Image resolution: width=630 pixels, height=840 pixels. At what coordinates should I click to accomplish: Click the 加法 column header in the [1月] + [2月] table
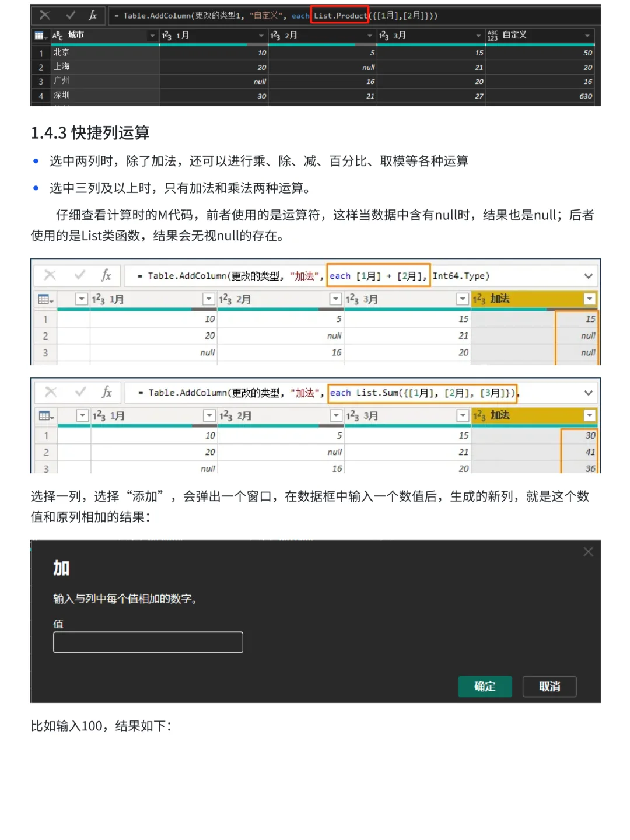534,299
